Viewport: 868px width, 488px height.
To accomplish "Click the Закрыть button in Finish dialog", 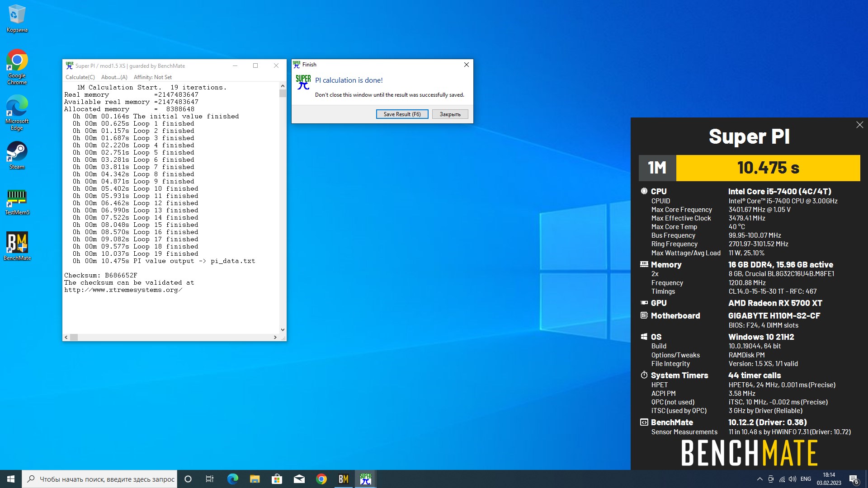I will pos(450,114).
